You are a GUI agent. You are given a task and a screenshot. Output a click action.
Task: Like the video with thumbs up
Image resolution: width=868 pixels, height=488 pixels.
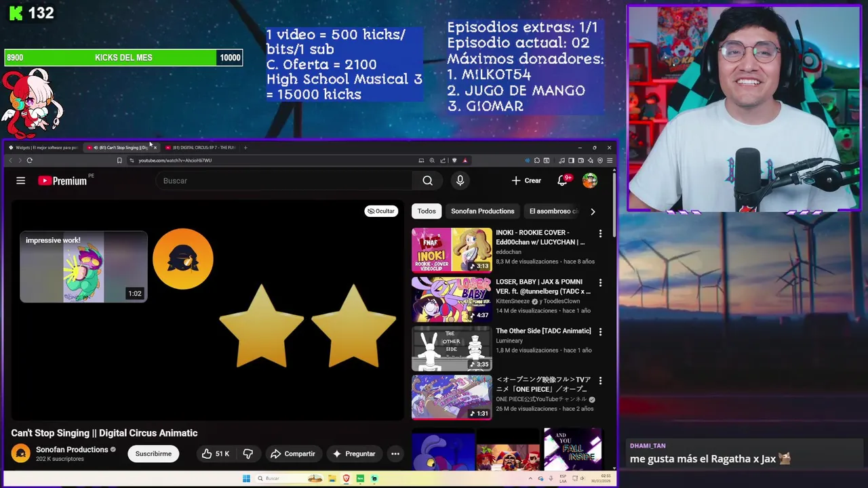click(214, 453)
